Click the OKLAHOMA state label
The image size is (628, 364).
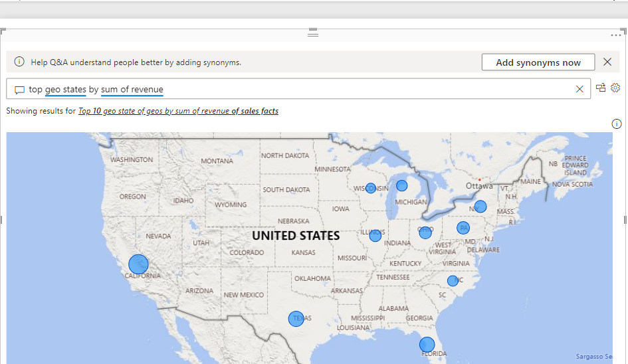(313, 278)
